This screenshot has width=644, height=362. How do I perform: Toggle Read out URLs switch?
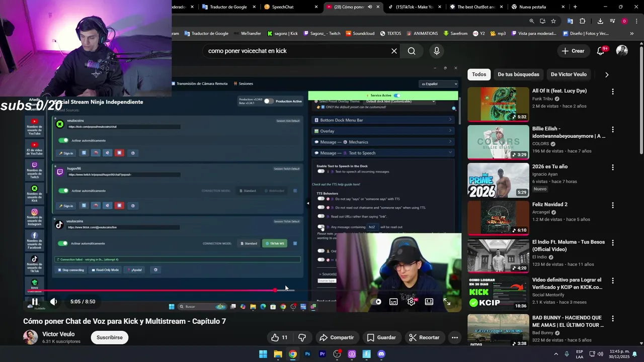pos(321,216)
